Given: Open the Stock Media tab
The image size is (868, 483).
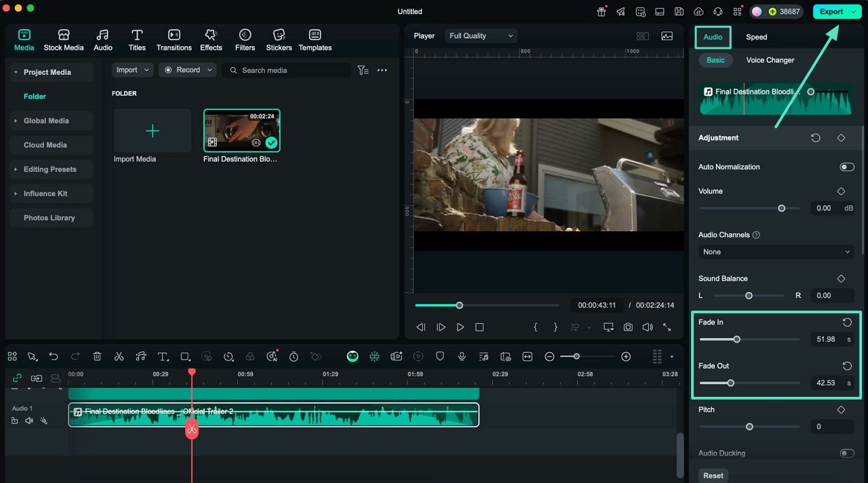Looking at the screenshot, I should coord(63,40).
